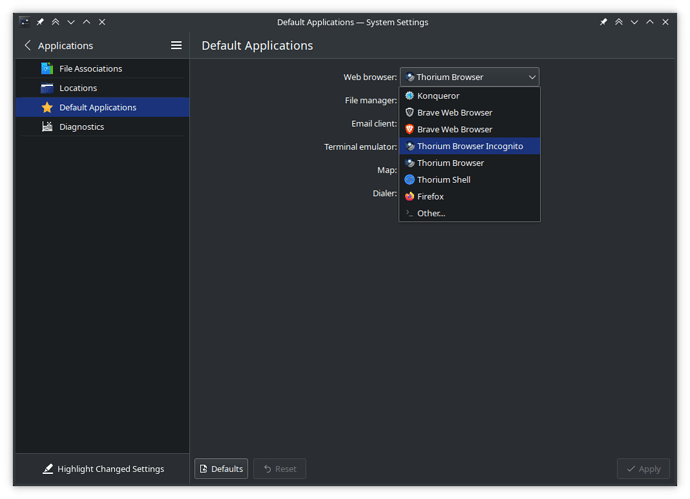Collapse the Web browser combo box
This screenshot has width=690, height=499.
click(469, 77)
